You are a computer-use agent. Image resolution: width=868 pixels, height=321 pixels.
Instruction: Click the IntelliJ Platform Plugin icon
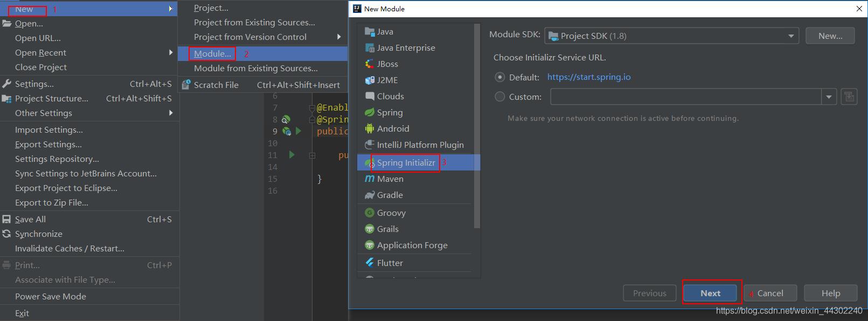click(370, 145)
